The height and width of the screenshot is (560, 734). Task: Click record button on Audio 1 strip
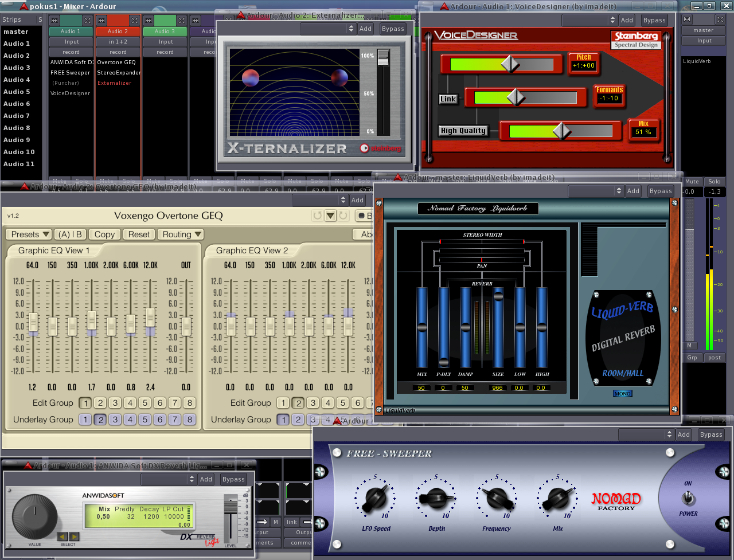[x=71, y=52]
